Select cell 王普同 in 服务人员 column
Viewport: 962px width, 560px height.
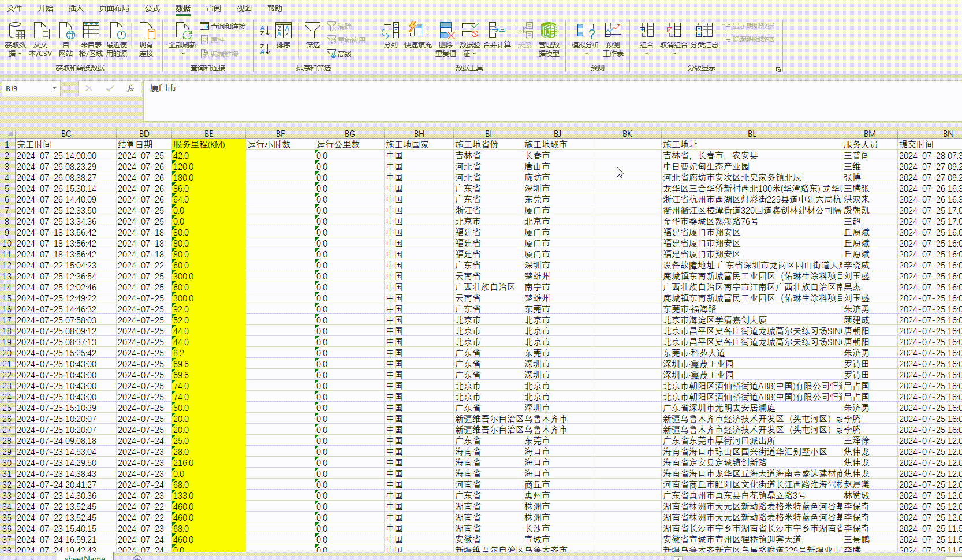coord(869,155)
